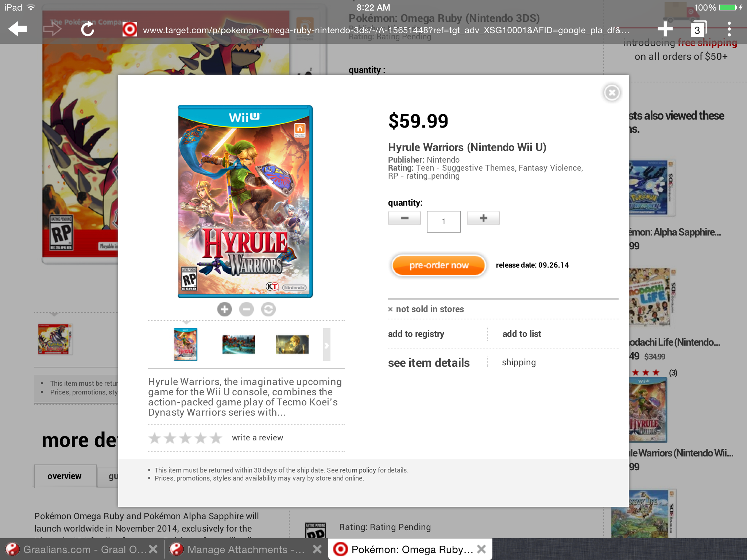Open the tab switcher showing 3
This screenshot has height=560, width=747.
(x=698, y=29)
